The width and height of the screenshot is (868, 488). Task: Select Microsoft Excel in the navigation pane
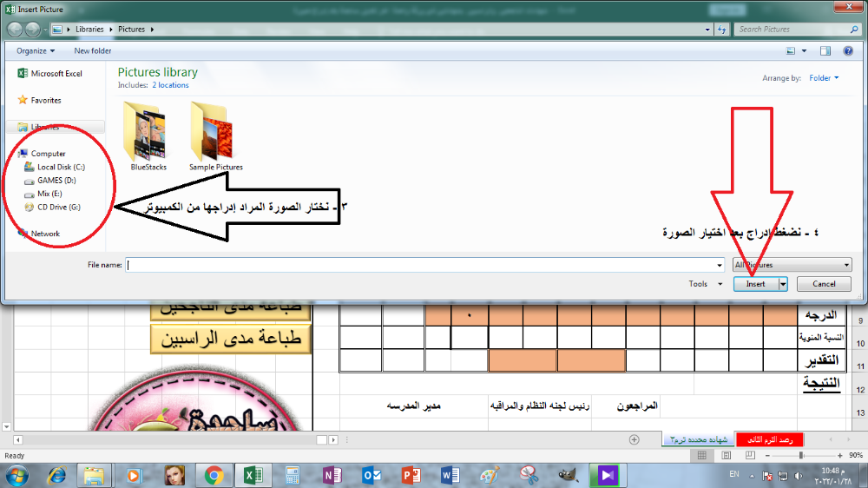49,73
